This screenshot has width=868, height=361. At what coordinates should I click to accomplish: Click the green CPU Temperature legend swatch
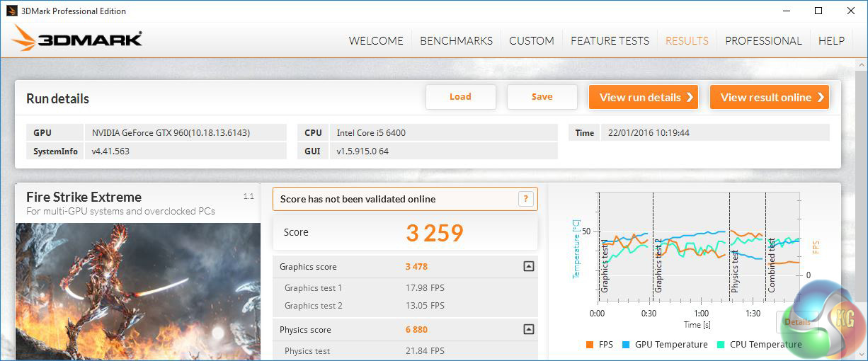point(720,345)
